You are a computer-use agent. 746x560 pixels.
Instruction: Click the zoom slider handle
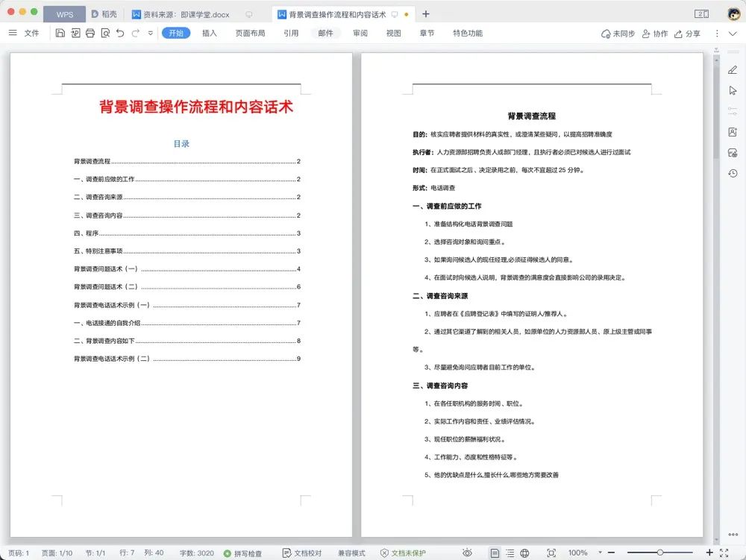(x=660, y=553)
